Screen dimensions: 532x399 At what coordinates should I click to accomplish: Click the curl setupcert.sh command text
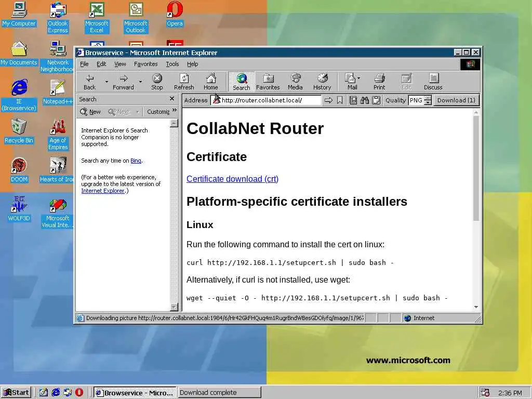point(290,262)
